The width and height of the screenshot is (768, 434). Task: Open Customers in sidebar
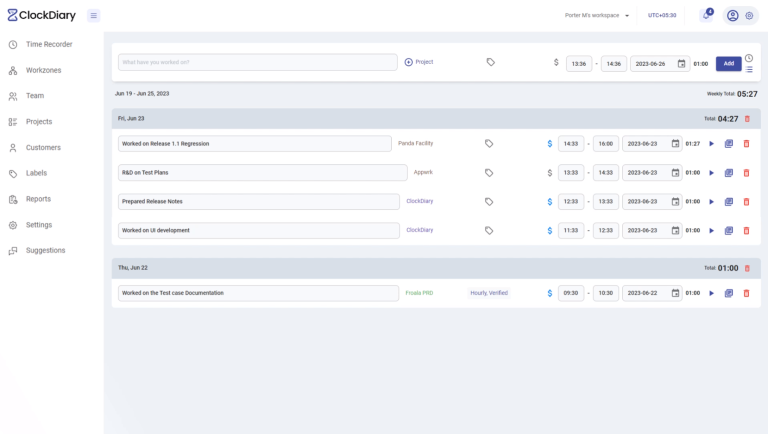pyautogui.click(x=34, y=148)
